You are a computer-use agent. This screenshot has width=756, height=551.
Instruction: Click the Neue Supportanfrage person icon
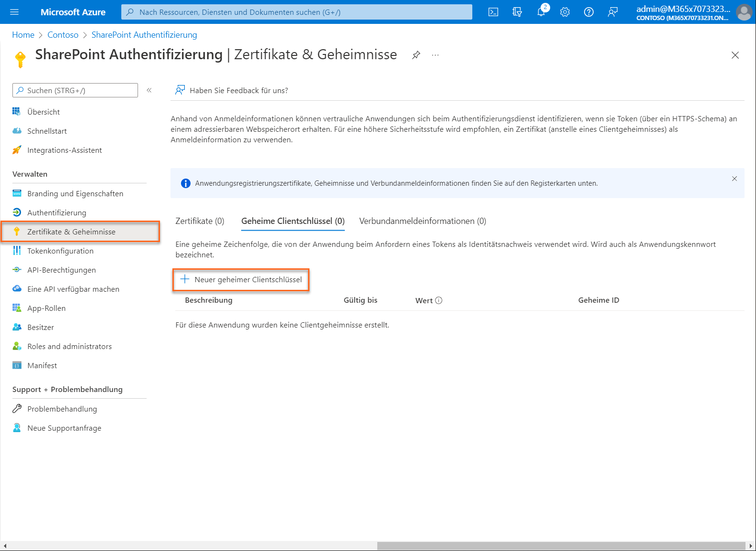pos(17,428)
